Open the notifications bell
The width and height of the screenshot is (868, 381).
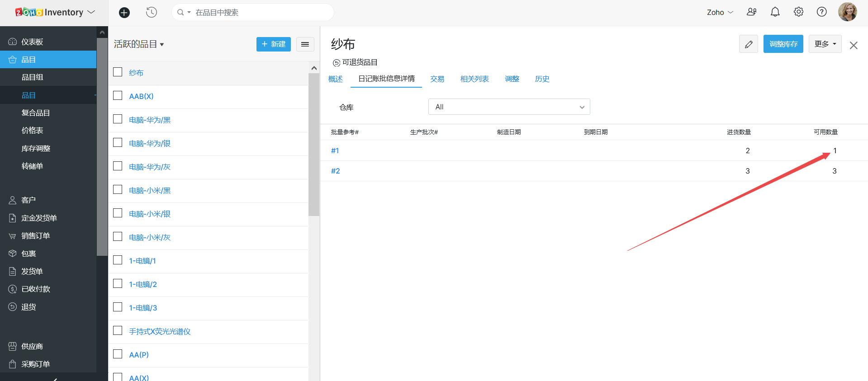[775, 12]
